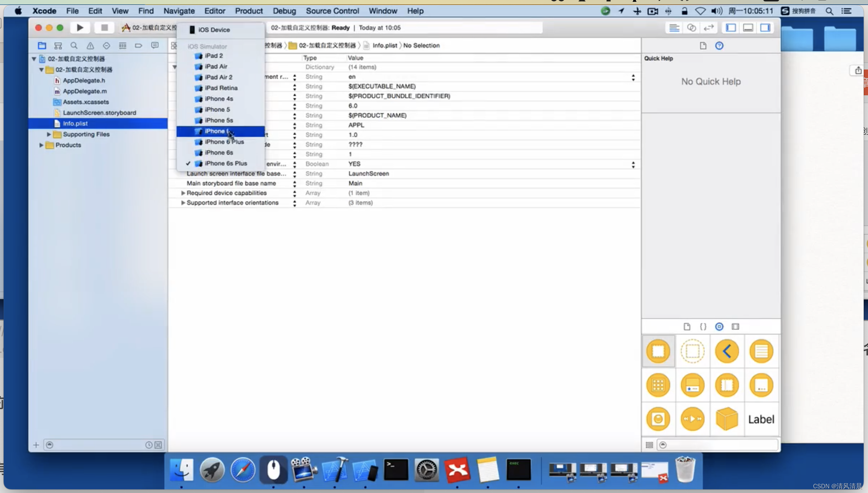
Task: Open Terminal from the Dock
Action: point(396,470)
